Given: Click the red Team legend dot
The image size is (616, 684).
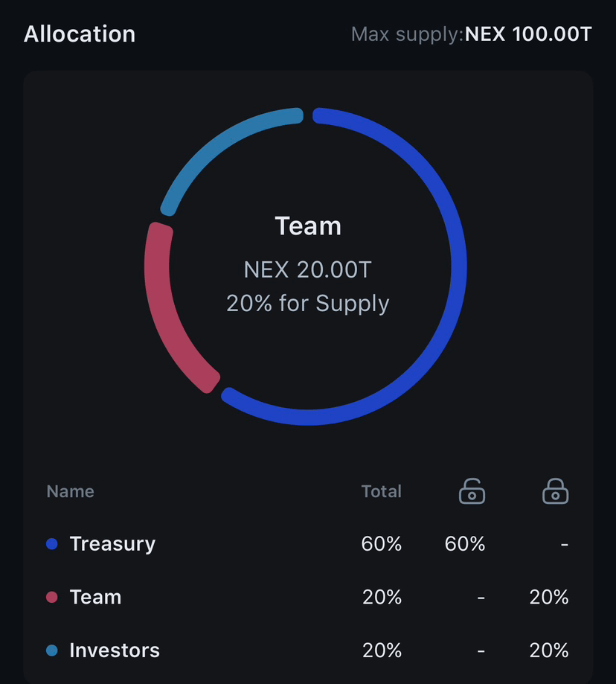Looking at the screenshot, I should coord(52,597).
